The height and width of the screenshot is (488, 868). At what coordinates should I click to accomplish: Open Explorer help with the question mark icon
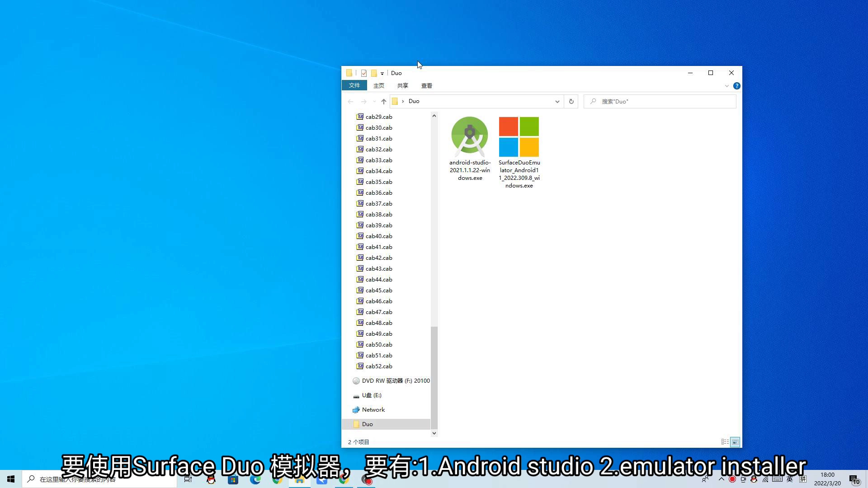click(737, 86)
